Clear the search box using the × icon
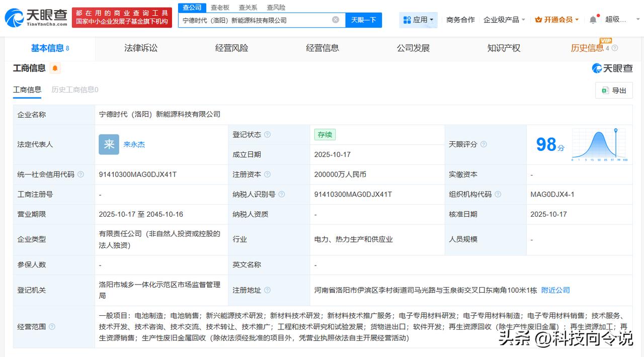Screen dimensions: 644x357 (335, 20)
